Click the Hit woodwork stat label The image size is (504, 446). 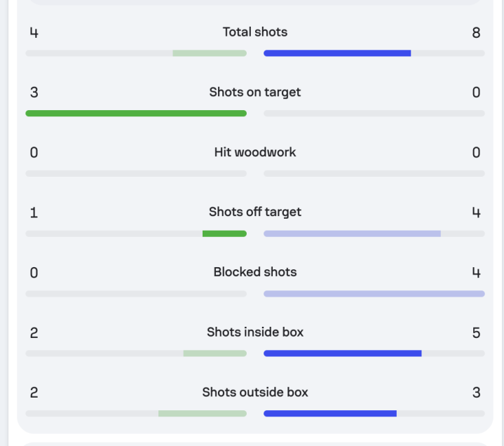point(255,152)
